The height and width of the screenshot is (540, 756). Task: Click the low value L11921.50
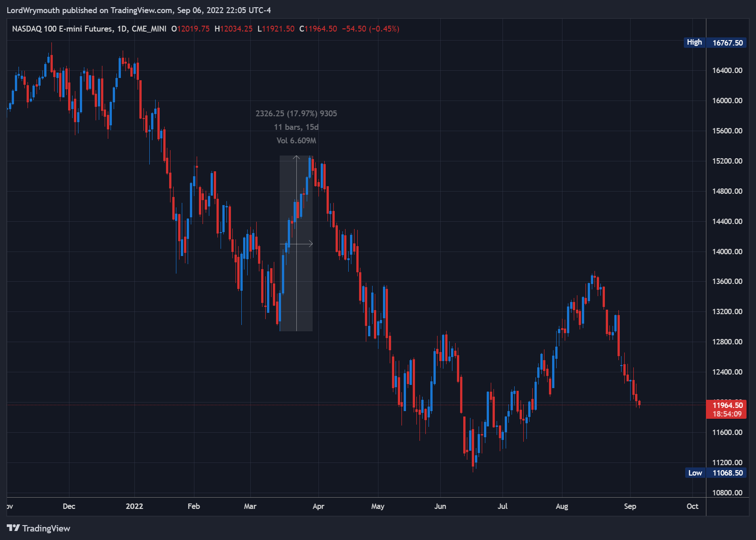pos(276,29)
